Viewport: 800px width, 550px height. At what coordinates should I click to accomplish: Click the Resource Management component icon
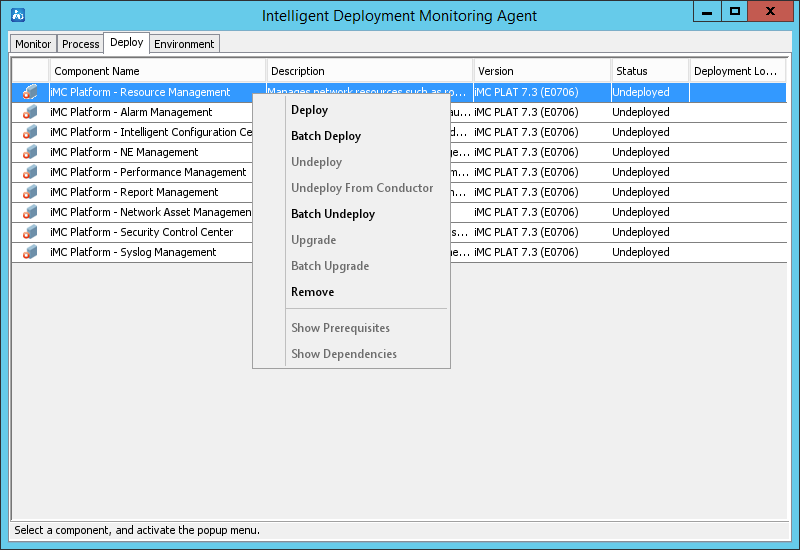30,92
